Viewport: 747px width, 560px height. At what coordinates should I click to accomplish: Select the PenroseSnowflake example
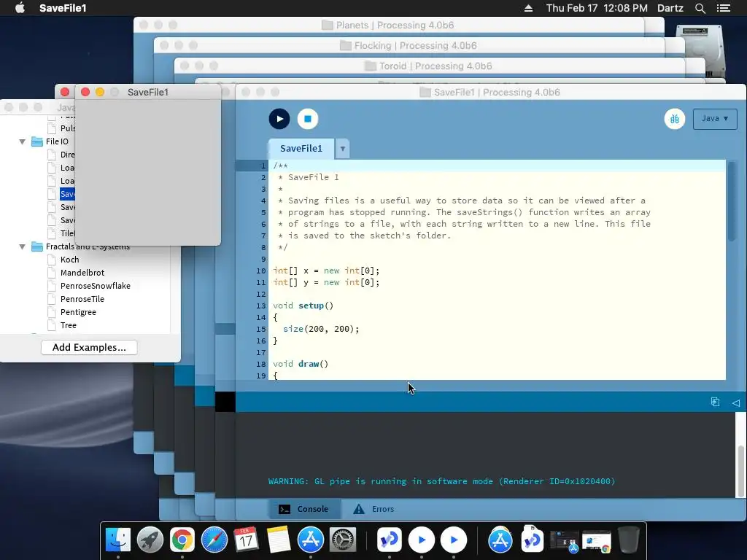coord(96,286)
